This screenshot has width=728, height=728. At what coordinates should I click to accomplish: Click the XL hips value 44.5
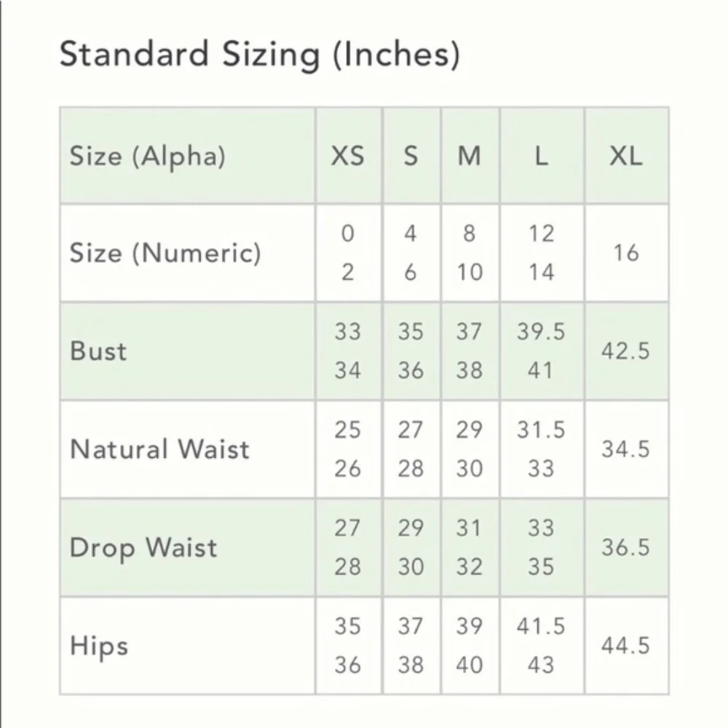[x=626, y=646]
